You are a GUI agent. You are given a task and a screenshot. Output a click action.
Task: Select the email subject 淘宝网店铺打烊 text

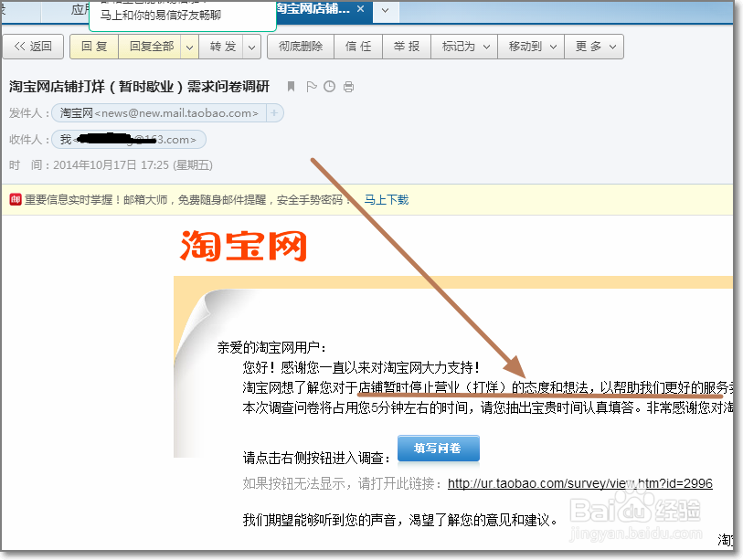coord(139,86)
